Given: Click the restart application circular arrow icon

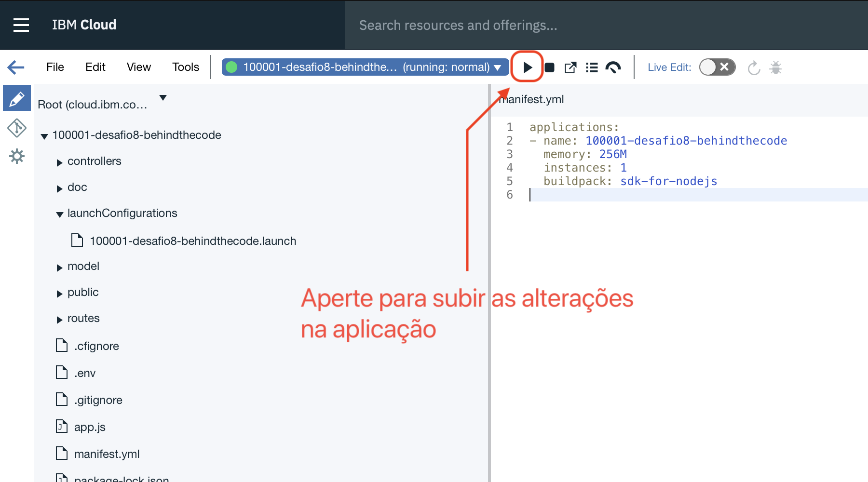Looking at the screenshot, I should (754, 67).
